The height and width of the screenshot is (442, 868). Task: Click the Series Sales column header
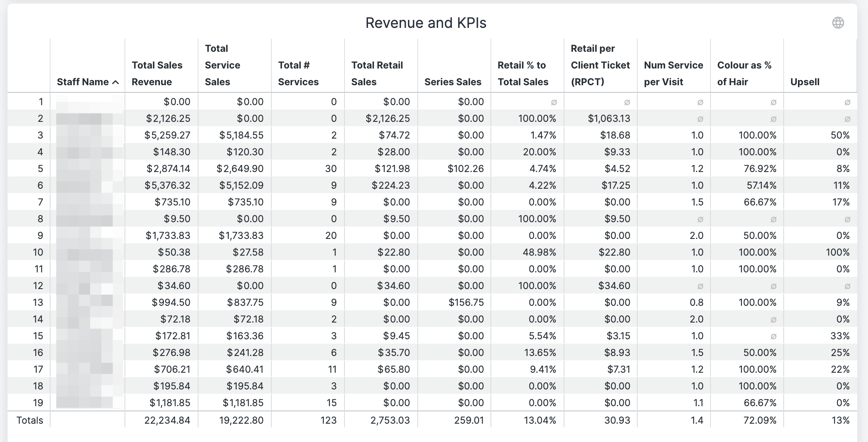point(453,82)
